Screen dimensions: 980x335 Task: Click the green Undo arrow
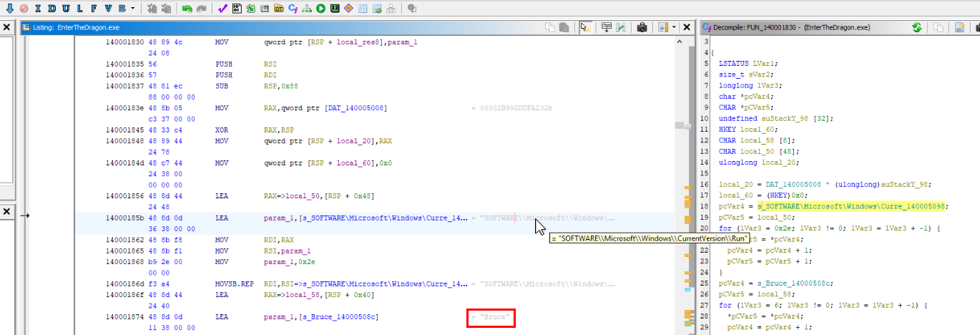pyautogui.click(x=187, y=9)
